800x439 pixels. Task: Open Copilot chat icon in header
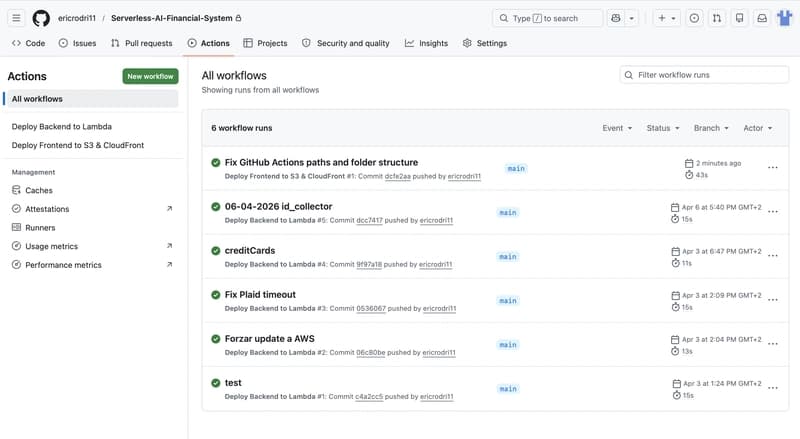tap(616, 18)
